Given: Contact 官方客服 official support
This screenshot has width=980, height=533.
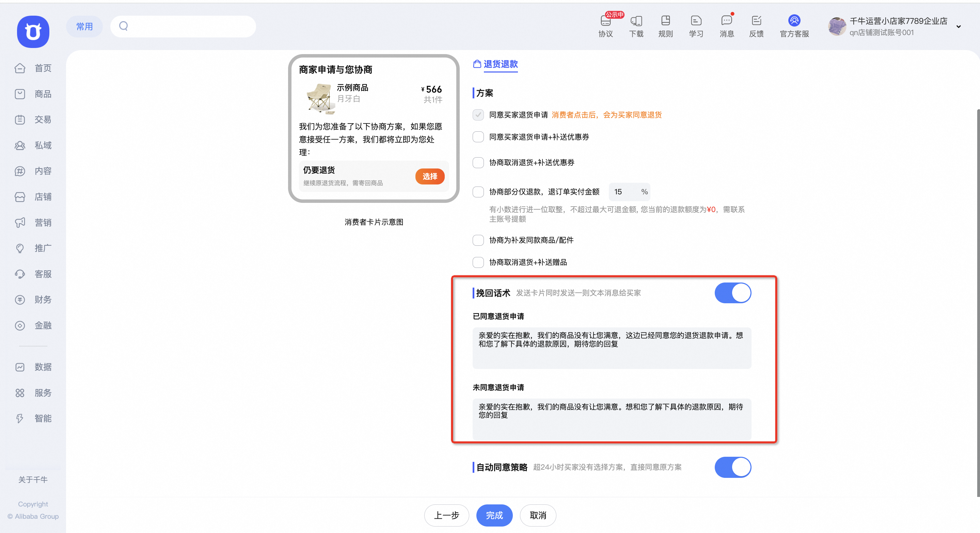Looking at the screenshot, I should pyautogui.click(x=794, y=26).
